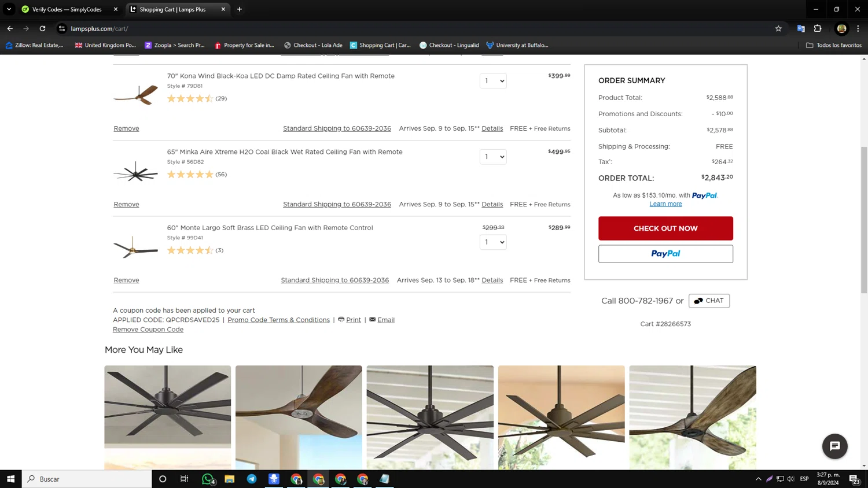This screenshot has height=488, width=868.
Task: Open Promo Code Terms & Conditions
Action: [278, 320]
